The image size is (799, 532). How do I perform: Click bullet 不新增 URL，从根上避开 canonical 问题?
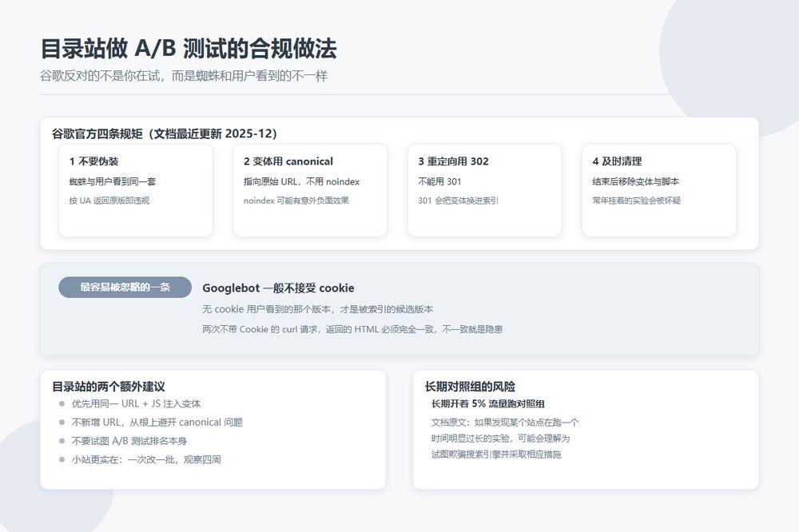[157, 423]
